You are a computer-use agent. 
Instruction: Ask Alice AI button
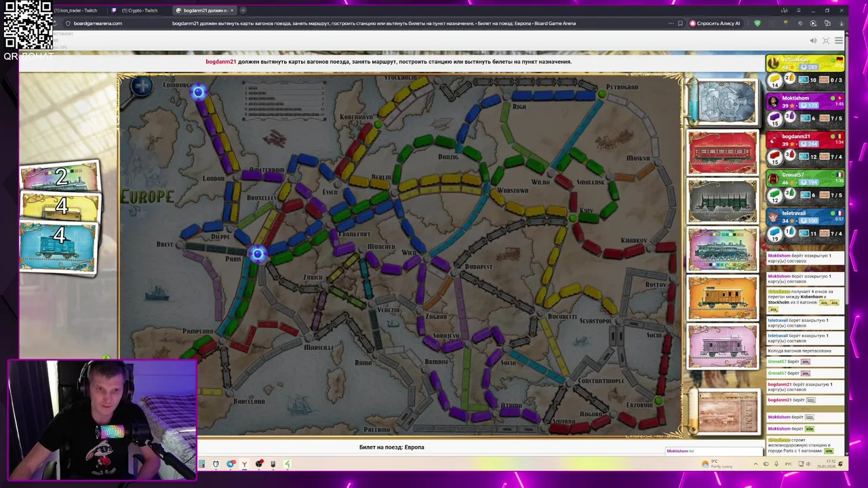(x=715, y=23)
